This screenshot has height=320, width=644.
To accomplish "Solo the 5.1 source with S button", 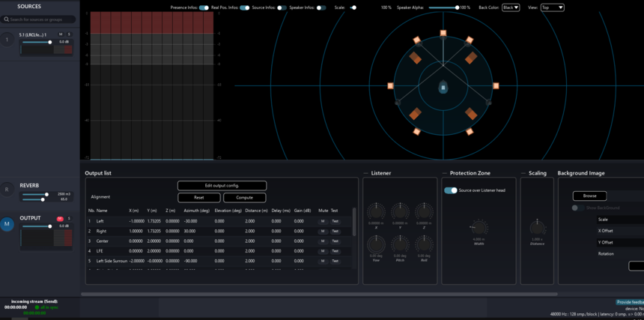I will (x=69, y=34).
